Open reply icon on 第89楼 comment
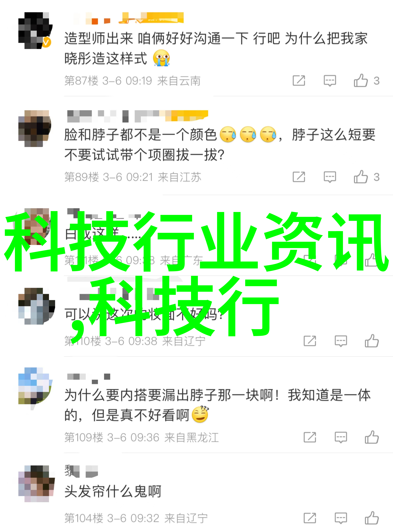 pyautogui.click(x=330, y=177)
